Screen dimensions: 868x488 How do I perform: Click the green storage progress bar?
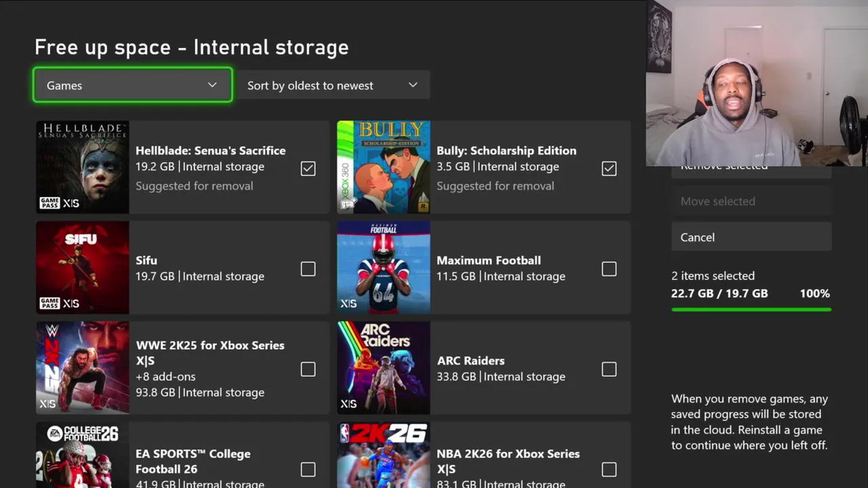tap(751, 310)
